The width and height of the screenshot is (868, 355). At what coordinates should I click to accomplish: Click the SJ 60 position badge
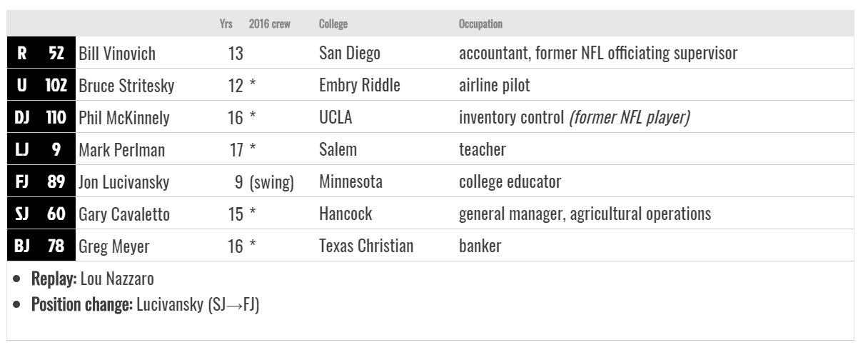pyautogui.click(x=40, y=214)
